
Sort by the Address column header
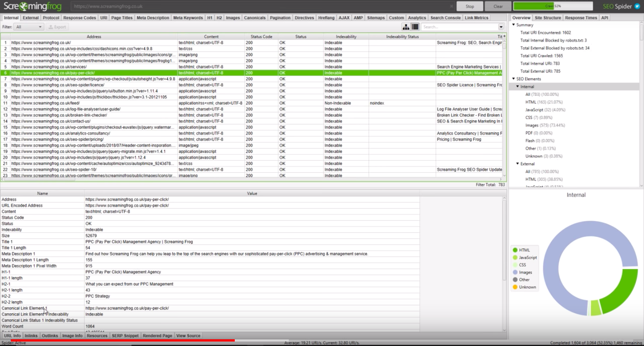(x=94, y=37)
